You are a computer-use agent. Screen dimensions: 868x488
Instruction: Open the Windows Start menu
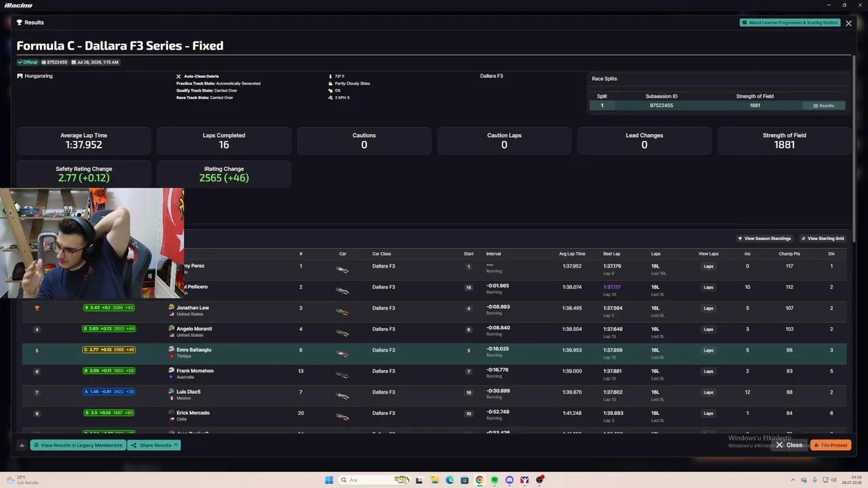coord(329,480)
